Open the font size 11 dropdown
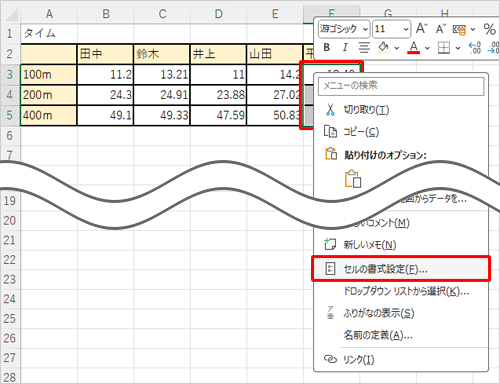 [x=392, y=29]
